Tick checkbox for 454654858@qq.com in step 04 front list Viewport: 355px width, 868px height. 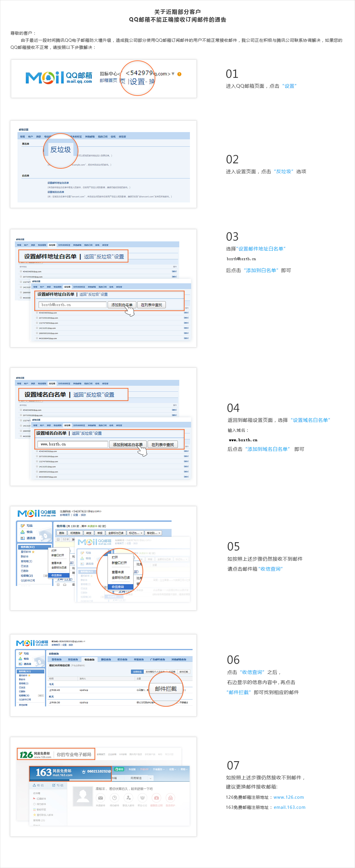(x=37, y=451)
